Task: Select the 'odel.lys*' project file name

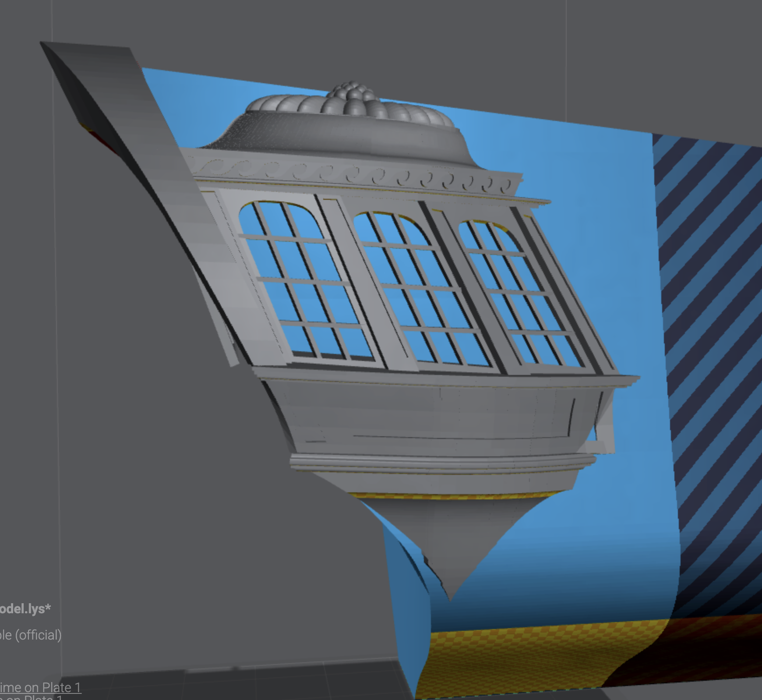Action: click(25, 608)
